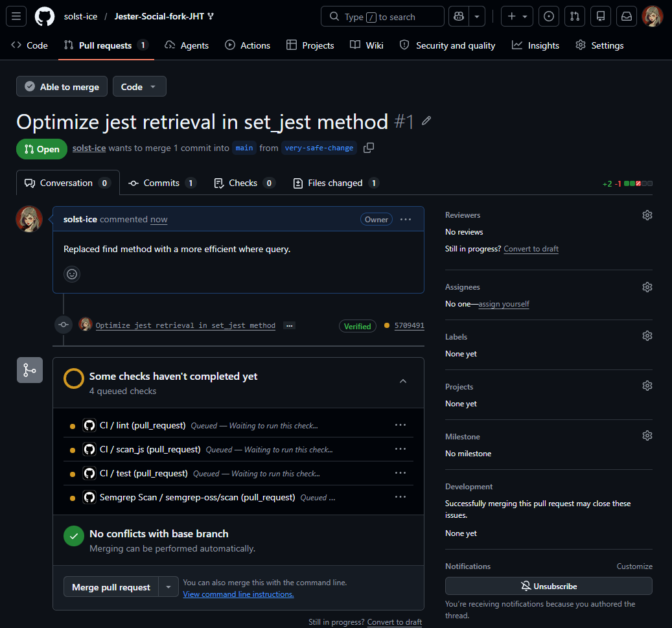
Task: Go to the Code repository tab
Action: [30, 45]
